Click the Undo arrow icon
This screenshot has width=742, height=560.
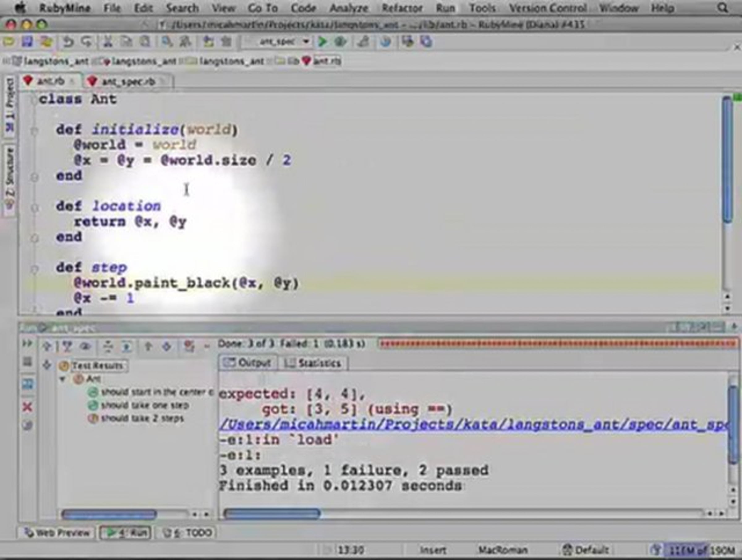[68, 42]
